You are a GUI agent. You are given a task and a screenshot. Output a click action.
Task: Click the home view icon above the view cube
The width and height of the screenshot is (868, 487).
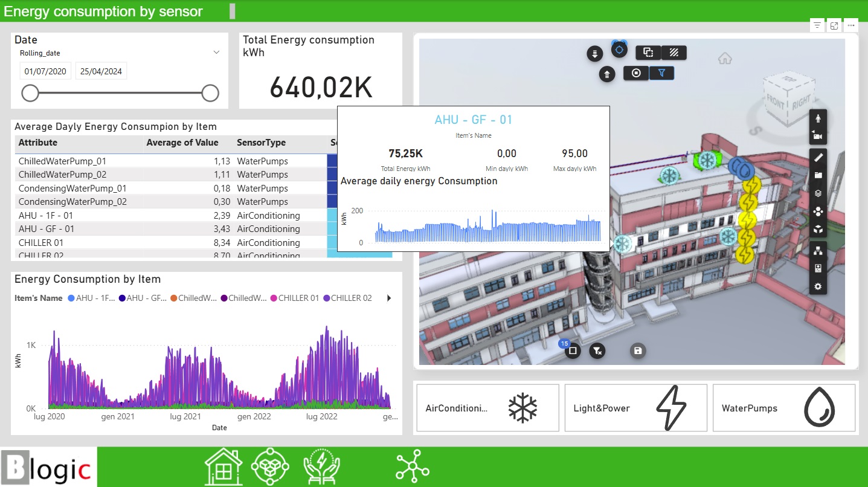tap(724, 59)
